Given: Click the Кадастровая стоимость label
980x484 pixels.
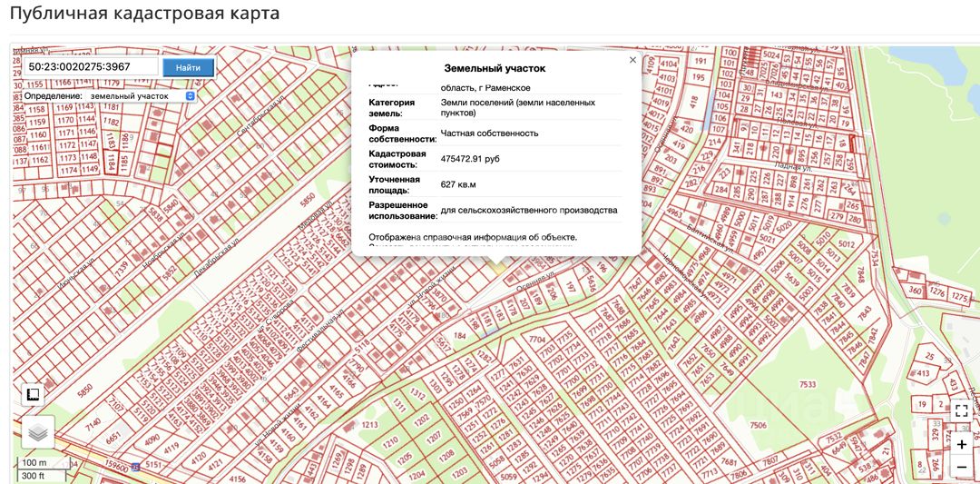Looking at the screenshot, I should (397, 159).
